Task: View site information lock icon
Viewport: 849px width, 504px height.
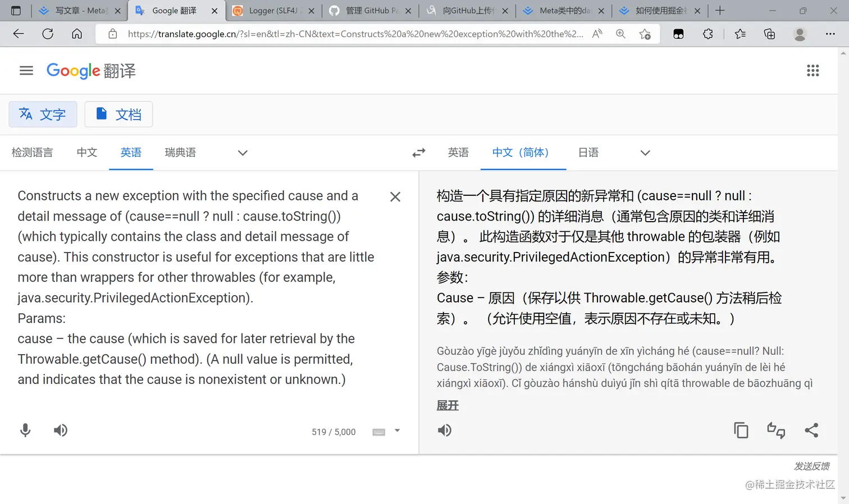Action: (113, 34)
